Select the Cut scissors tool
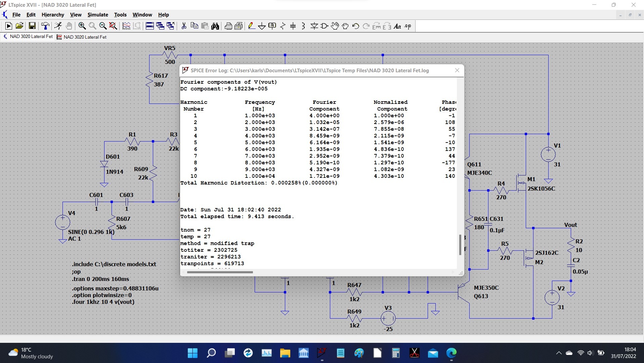644x363 pixels. click(184, 26)
